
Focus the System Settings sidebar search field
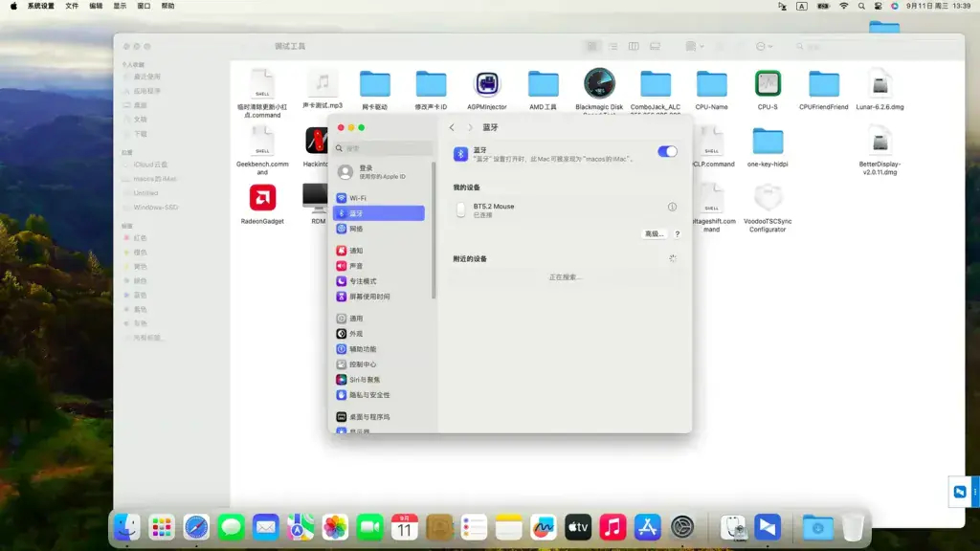[383, 148]
